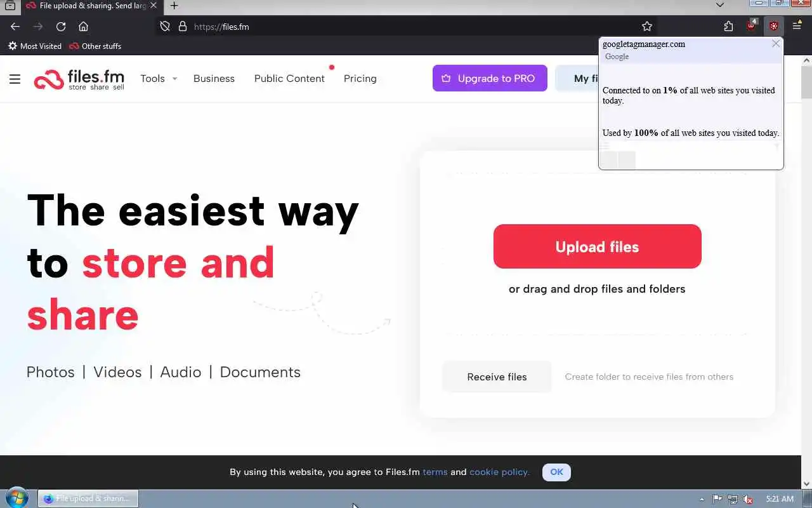The height and width of the screenshot is (508, 812).
Task: Open the Most Visited bookmarks folder
Action: point(35,46)
